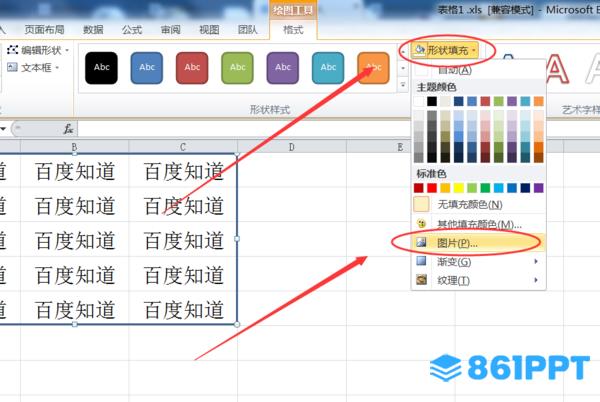The width and height of the screenshot is (600, 402).
Task: Click the red outlined WordArt A style
Action: tap(557, 70)
